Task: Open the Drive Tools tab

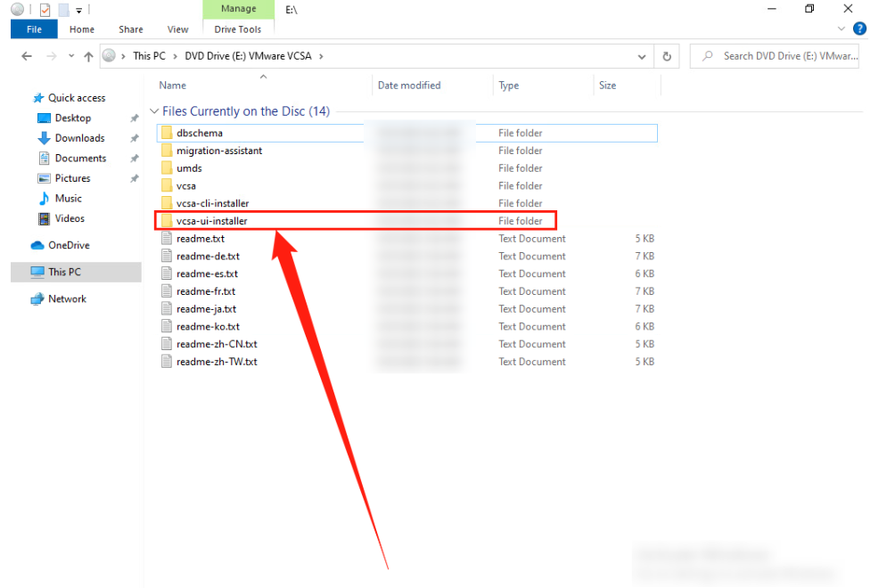Action: (x=238, y=29)
